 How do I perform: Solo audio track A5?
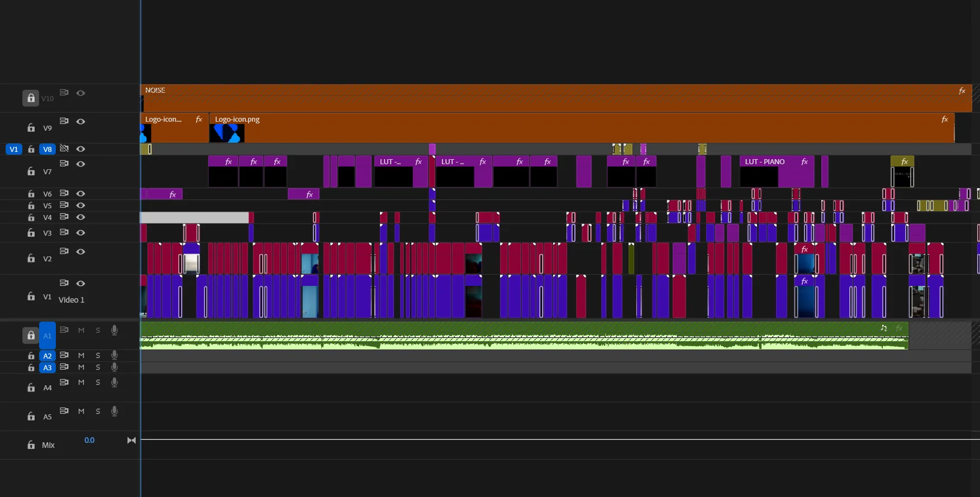[x=98, y=412]
